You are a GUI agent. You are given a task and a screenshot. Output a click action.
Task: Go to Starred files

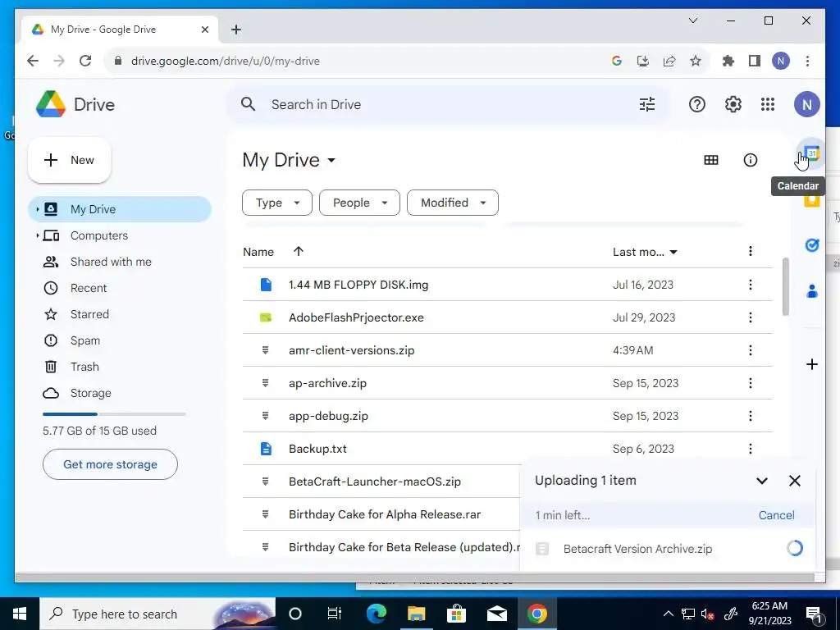pos(89,314)
